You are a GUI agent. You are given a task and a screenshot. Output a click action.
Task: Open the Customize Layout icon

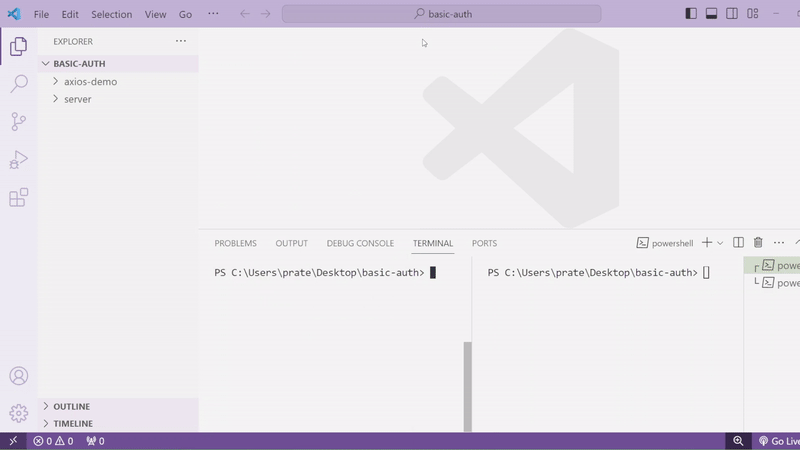(753, 14)
